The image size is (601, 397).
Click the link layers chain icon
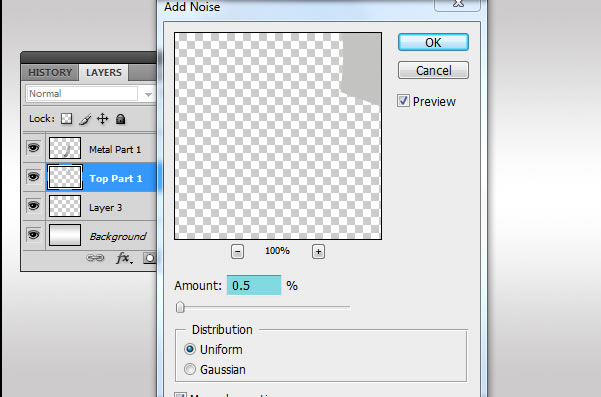pyautogui.click(x=95, y=258)
